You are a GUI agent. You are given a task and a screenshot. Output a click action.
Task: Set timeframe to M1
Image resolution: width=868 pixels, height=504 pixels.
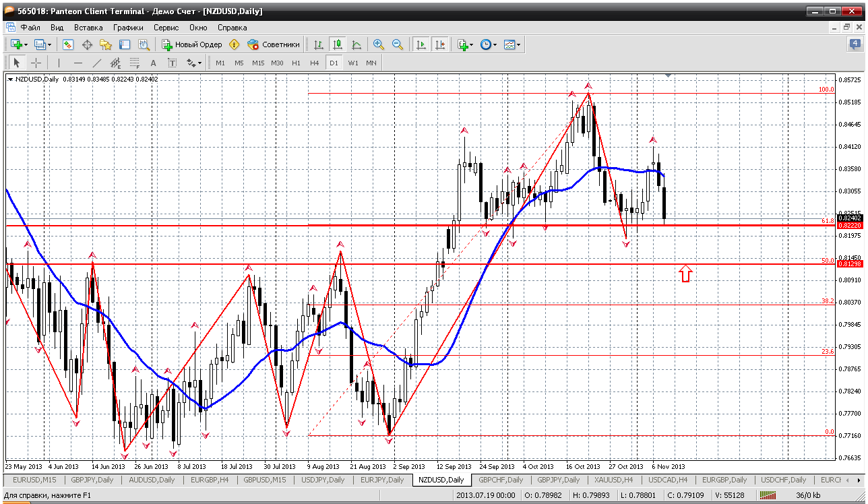click(x=220, y=63)
